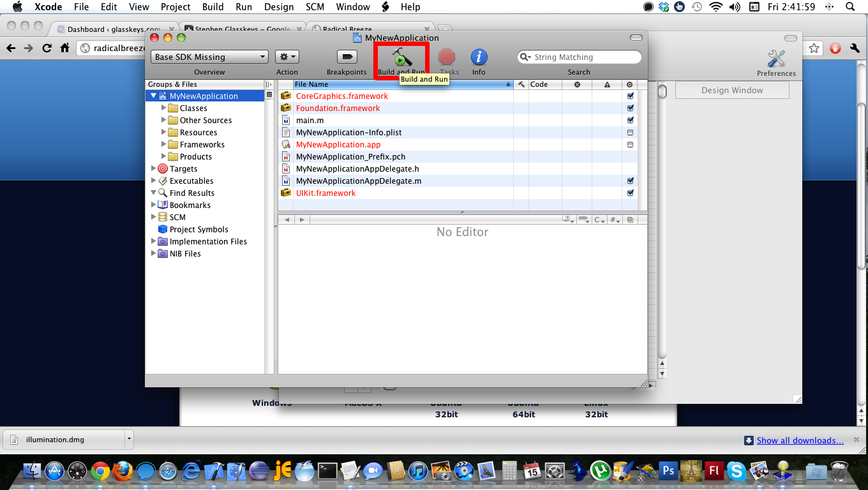Launch Skype from the dock
The width and height of the screenshot is (868, 490).
[736, 471]
